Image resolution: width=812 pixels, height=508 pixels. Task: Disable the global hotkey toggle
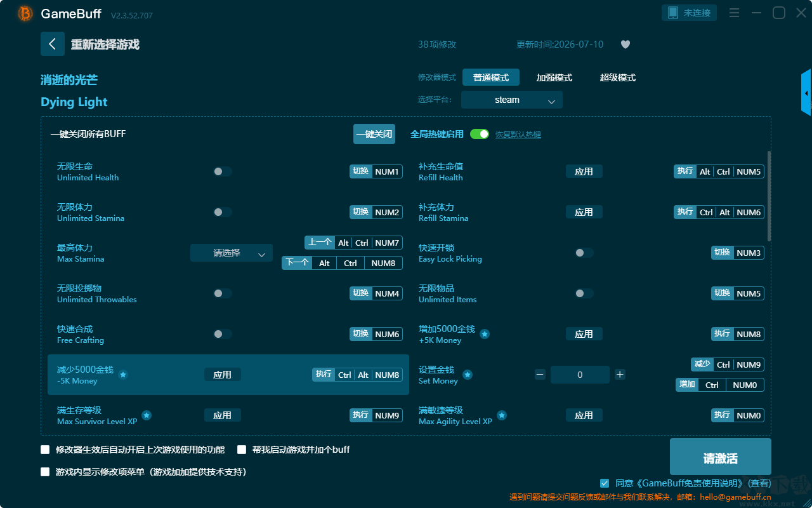coord(480,134)
